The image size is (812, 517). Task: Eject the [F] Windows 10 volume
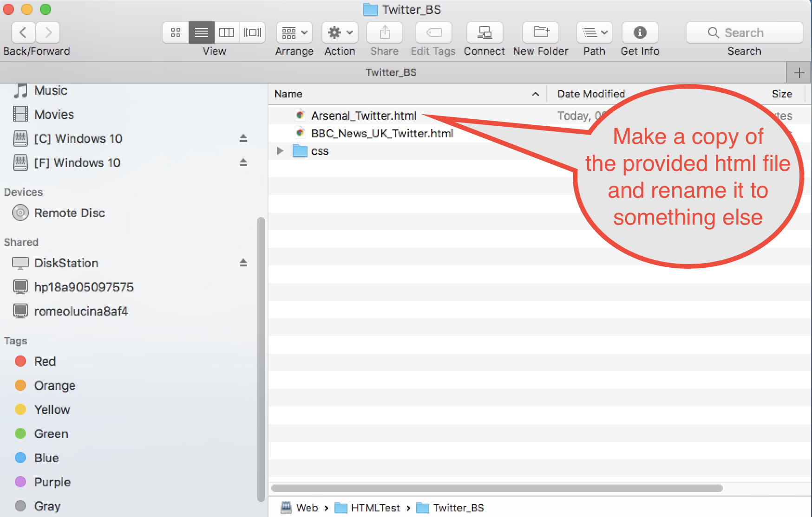[x=243, y=162]
